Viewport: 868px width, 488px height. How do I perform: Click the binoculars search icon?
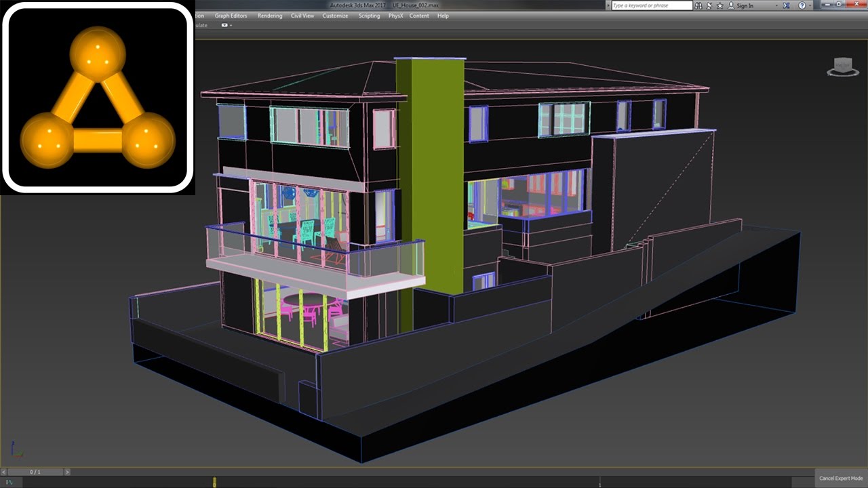(x=698, y=5)
